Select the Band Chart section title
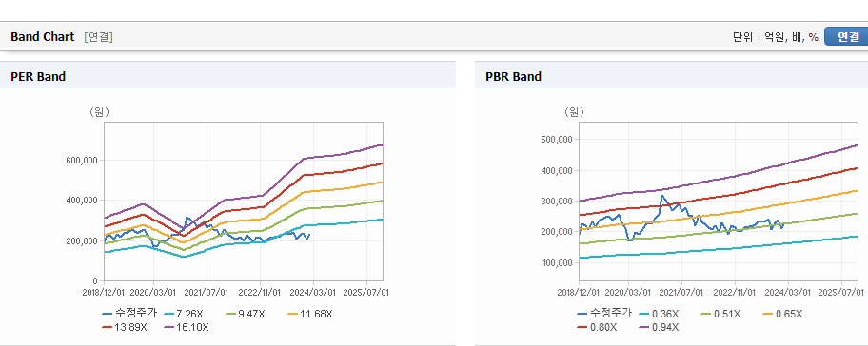The image size is (868, 346). click(42, 36)
